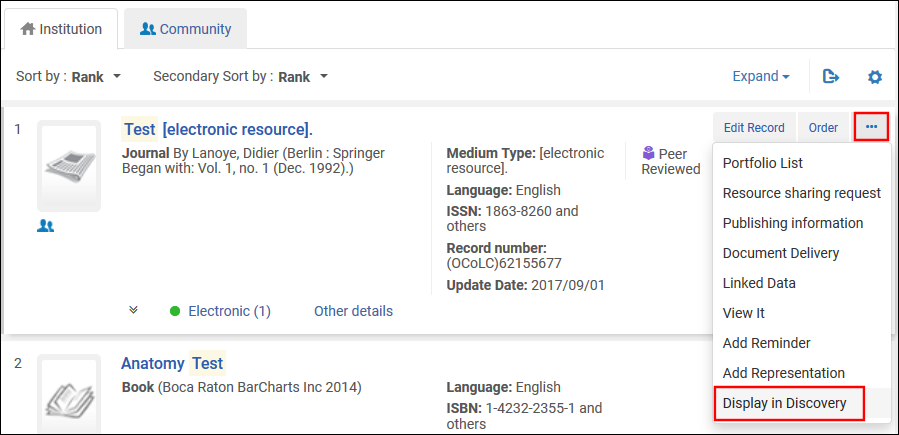Open the settings gear icon
This screenshot has height=435, width=899.
click(875, 77)
